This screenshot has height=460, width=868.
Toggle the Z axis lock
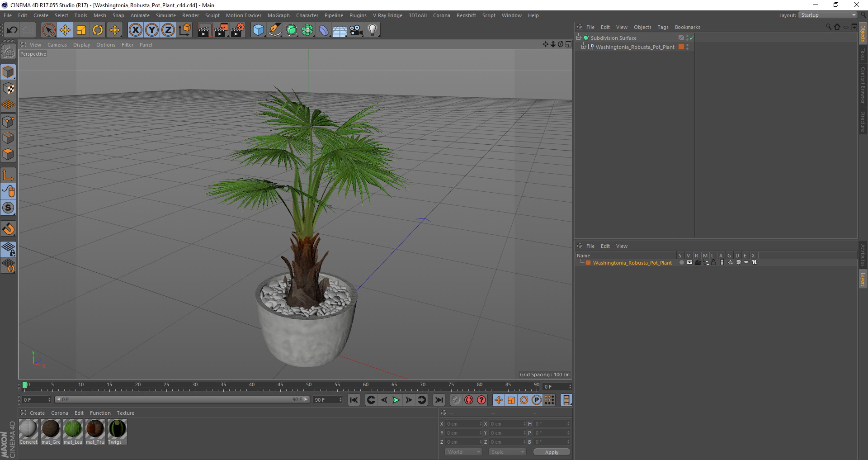pos(168,30)
